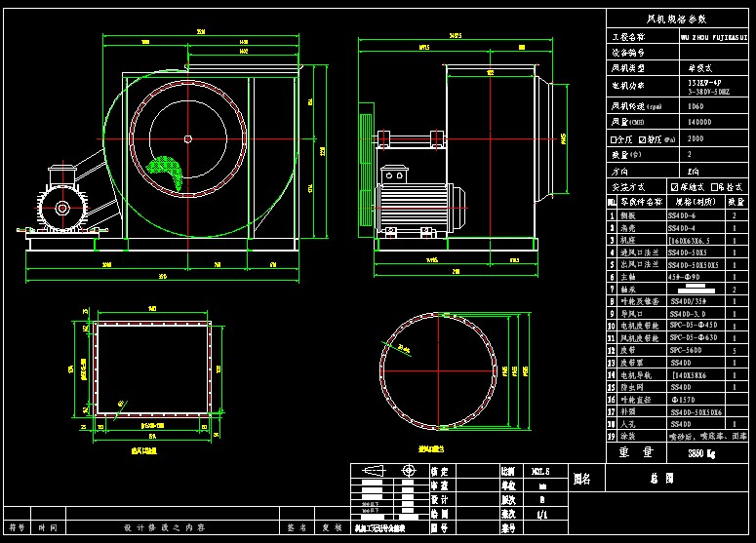This screenshot has width=756, height=543.
Task: Click the SPC-5600 belt specification cell
Action: point(695,349)
